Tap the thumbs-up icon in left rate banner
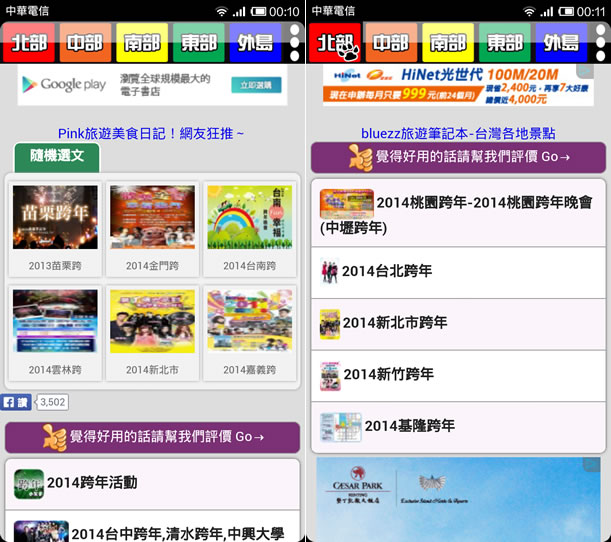This screenshot has height=542, width=611. (x=55, y=438)
